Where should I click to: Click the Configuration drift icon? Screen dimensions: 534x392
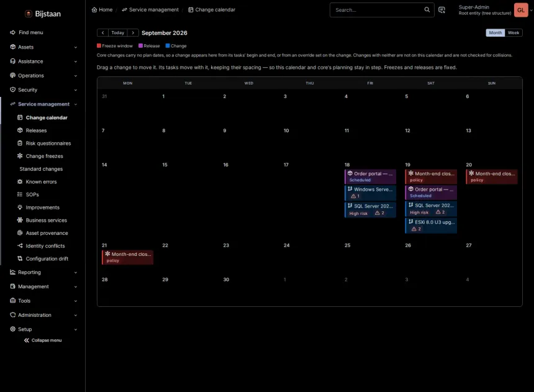coord(20,258)
